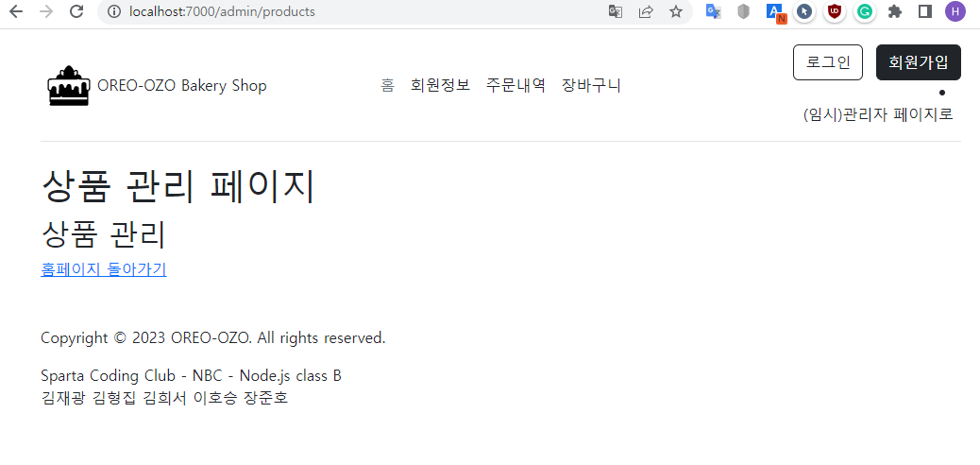Click the team member names footer line
980x465 pixels.
point(164,398)
